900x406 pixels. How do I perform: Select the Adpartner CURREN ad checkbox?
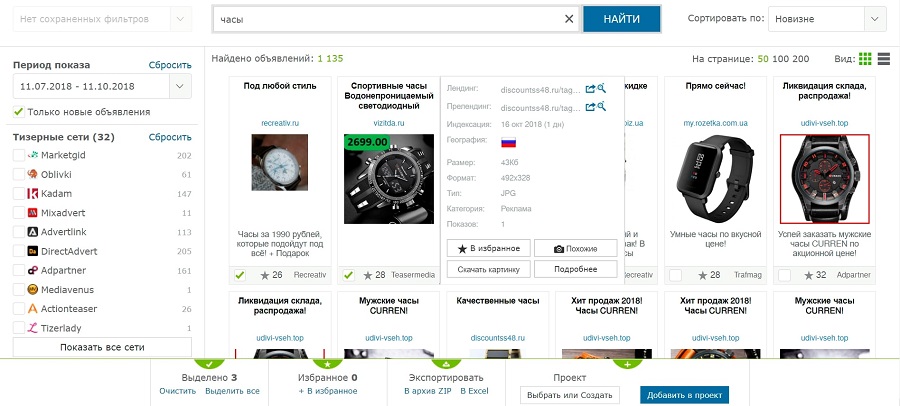click(785, 276)
